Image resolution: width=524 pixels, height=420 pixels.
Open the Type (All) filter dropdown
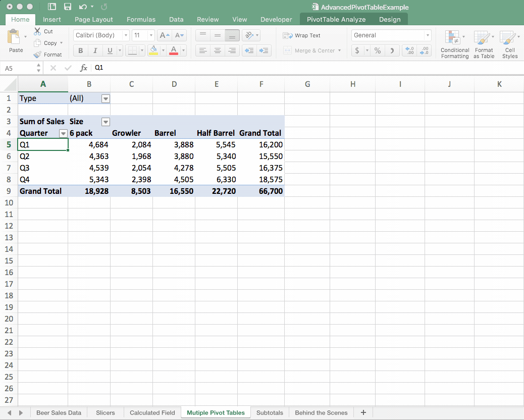pyautogui.click(x=106, y=98)
